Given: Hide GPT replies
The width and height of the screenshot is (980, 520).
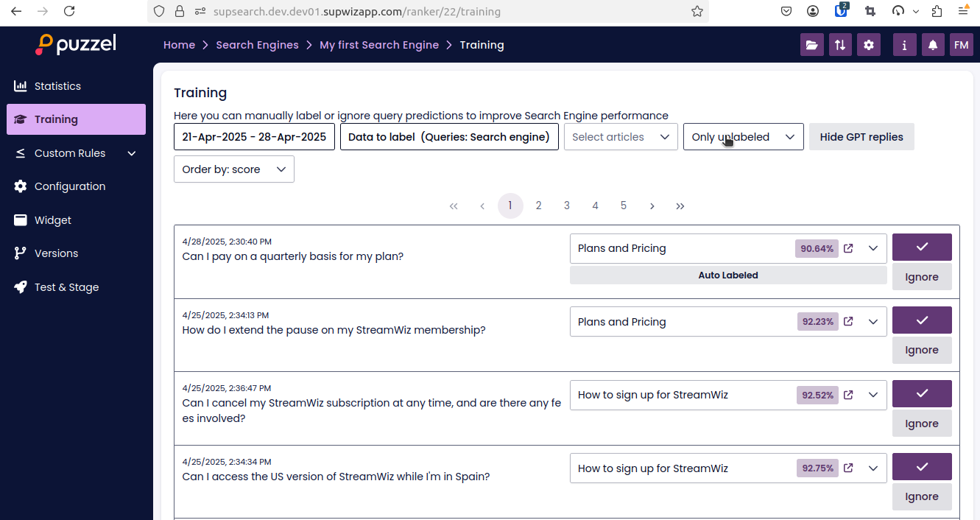Looking at the screenshot, I should tap(861, 137).
